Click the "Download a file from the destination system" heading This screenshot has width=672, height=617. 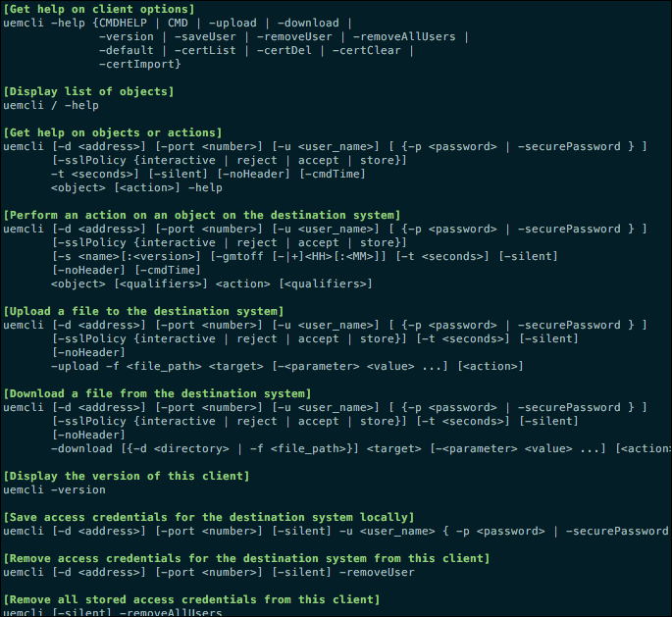pos(157,393)
